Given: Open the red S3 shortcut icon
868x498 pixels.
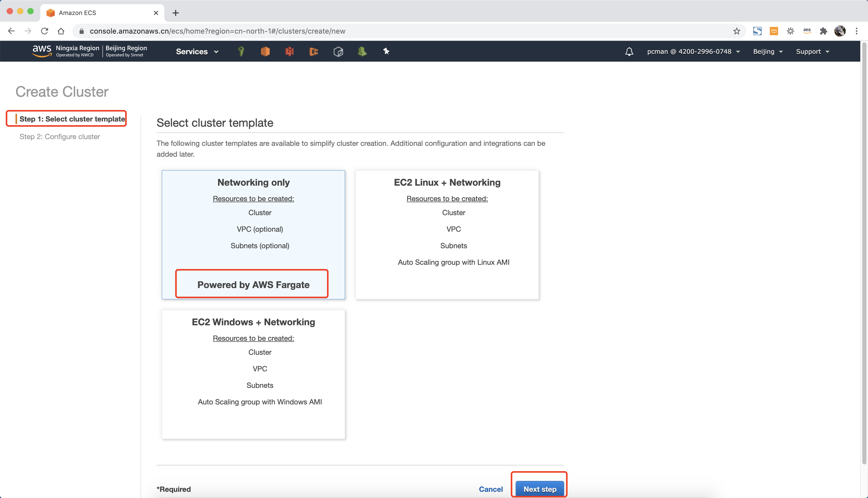Looking at the screenshot, I should point(289,51).
